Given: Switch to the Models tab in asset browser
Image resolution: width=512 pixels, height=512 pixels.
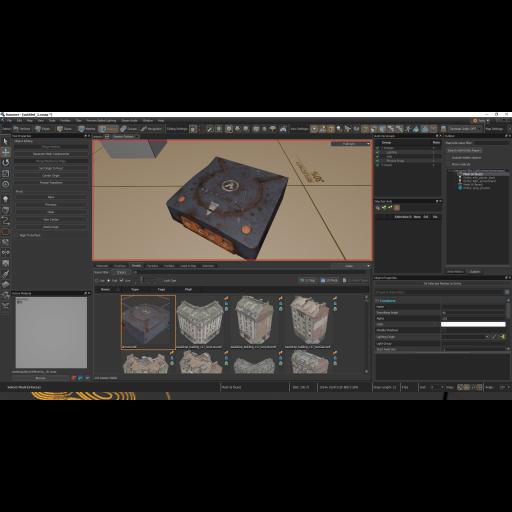Looking at the screenshot, I should coord(136,266).
